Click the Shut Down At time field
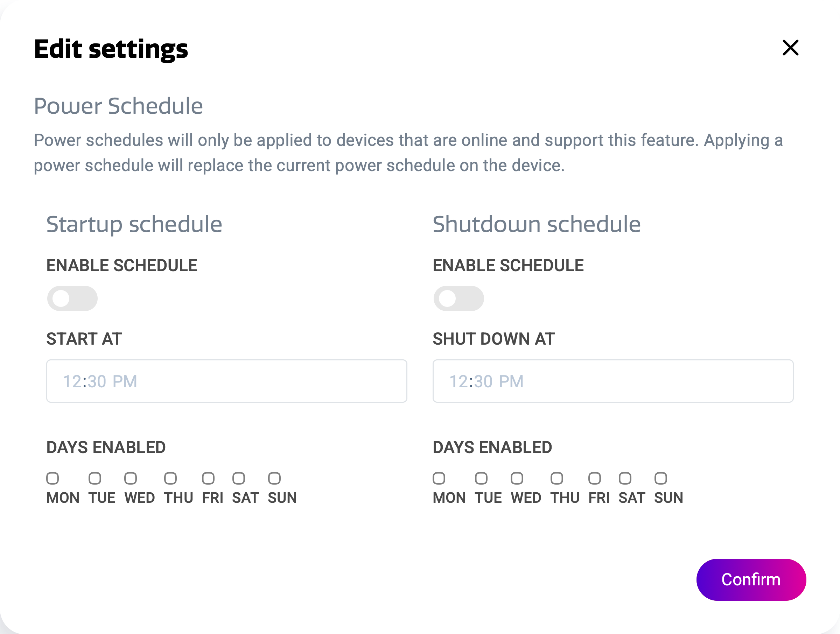The height and width of the screenshot is (634, 840). [612, 381]
